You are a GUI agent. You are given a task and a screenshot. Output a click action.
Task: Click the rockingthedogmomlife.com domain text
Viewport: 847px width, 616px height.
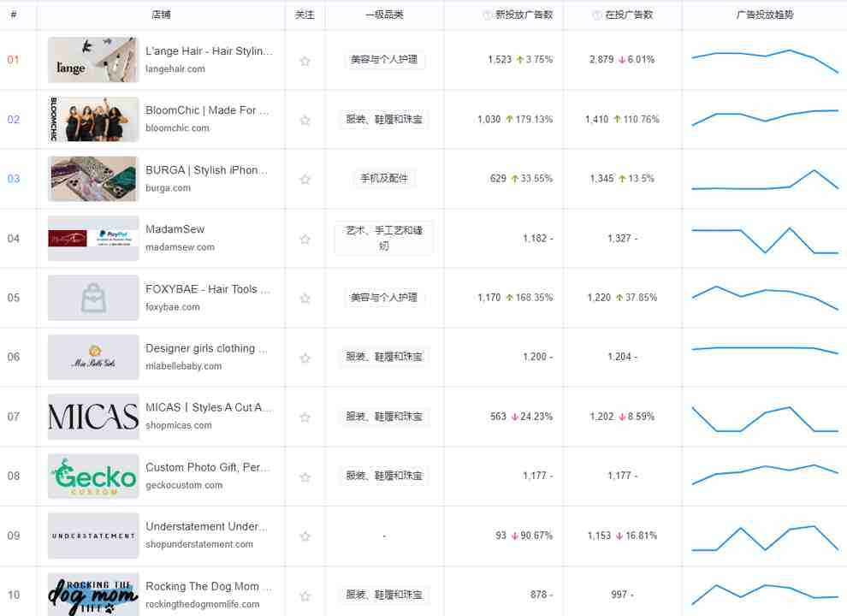(202, 604)
